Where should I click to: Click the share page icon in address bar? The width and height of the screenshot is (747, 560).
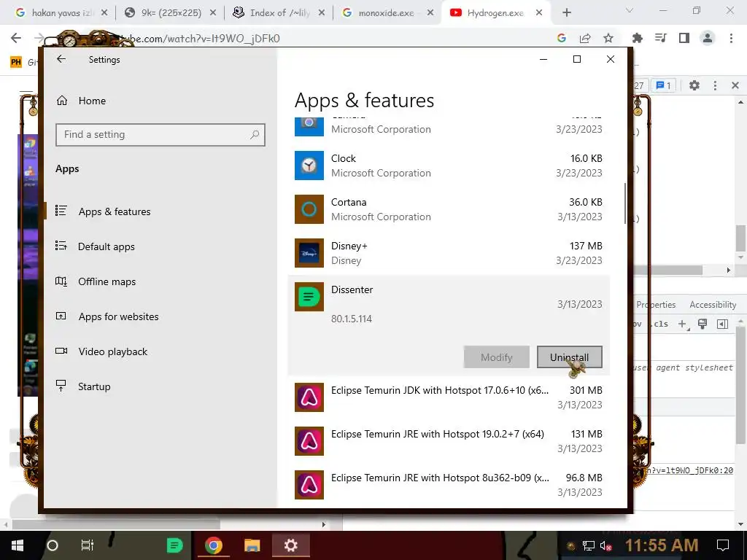(x=585, y=38)
